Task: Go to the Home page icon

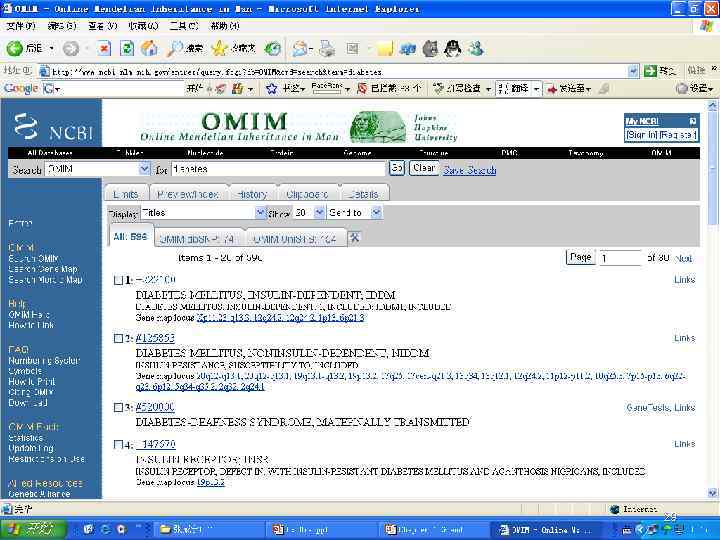Action: (x=149, y=48)
